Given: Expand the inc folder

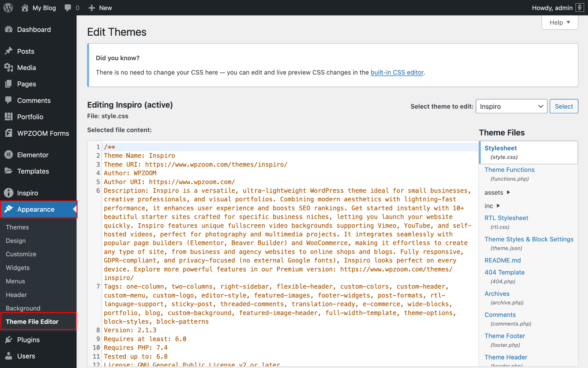Looking at the screenshot, I should [x=492, y=206].
